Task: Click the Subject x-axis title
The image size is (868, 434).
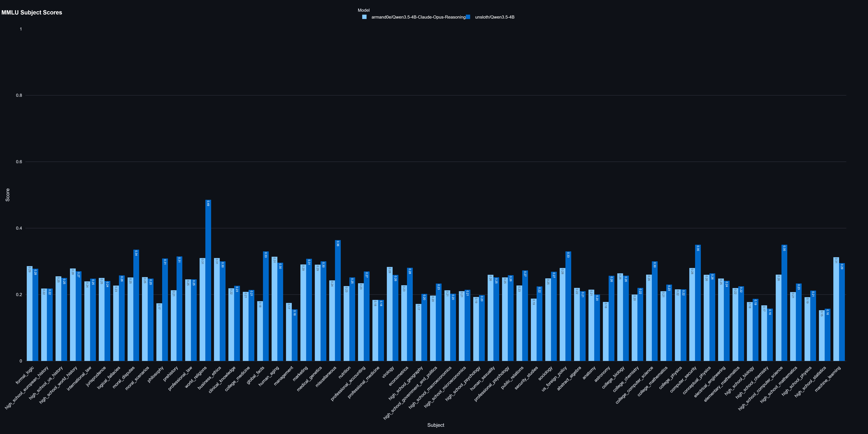Action: click(436, 425)
